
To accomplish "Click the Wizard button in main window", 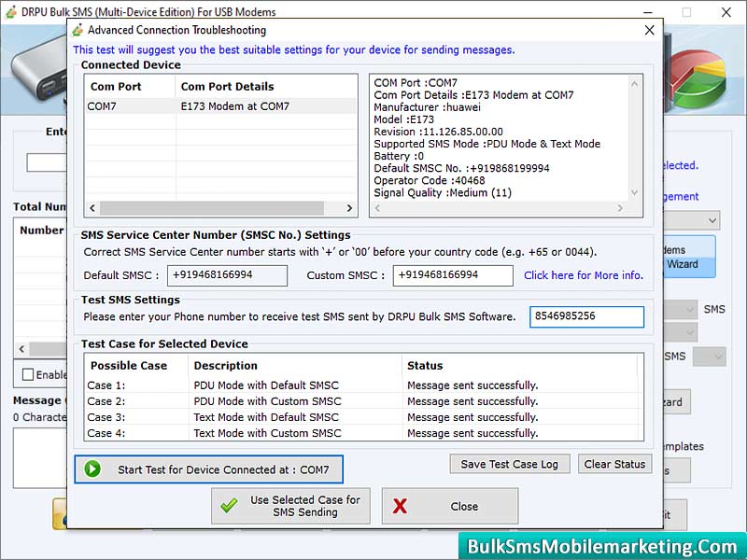I will (689, 258).
